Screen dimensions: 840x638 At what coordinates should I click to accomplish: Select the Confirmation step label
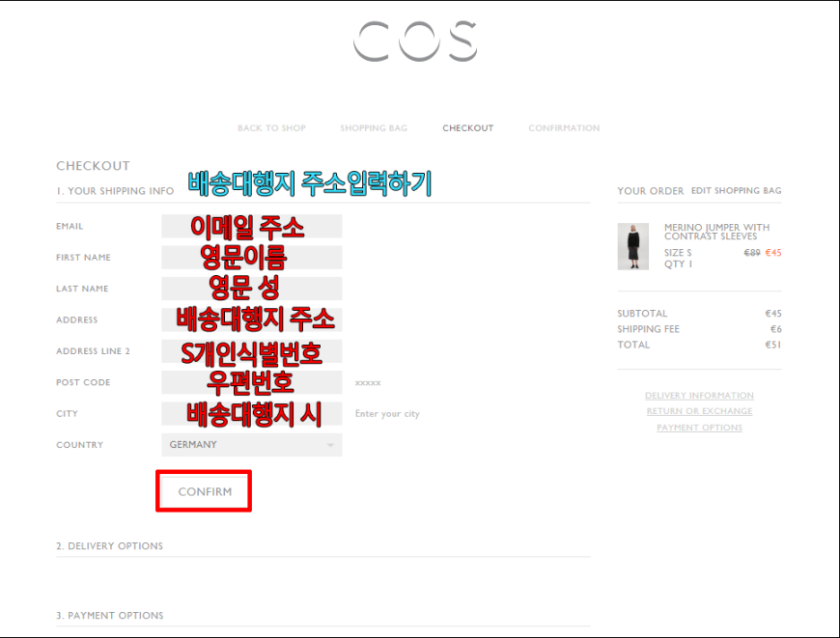coord(564,128)
